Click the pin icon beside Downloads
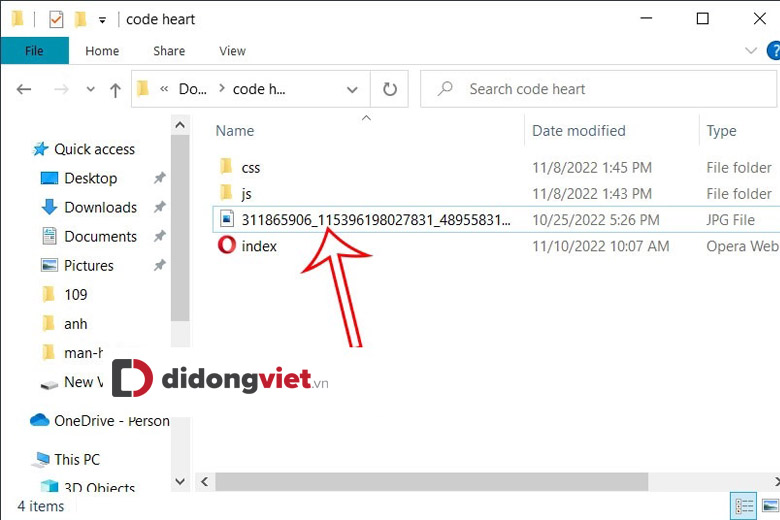The width and height of the screenshot is (780, 520). [159, 207]
